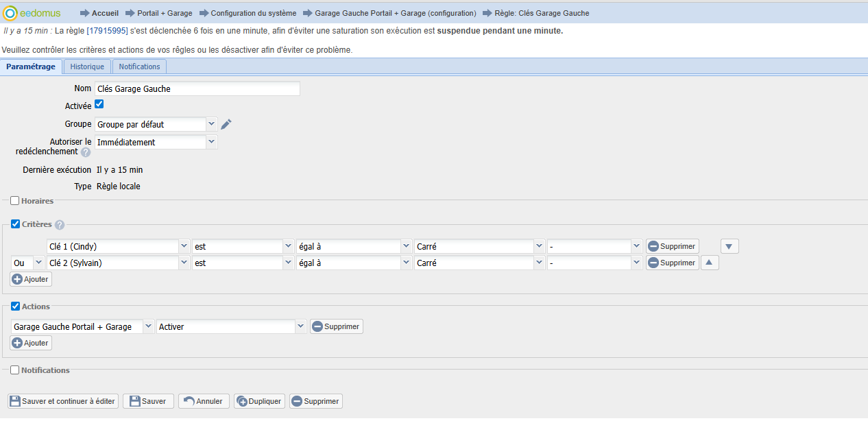Open rule link 17915995 in warning
This screenshot has height=421, width=868.
point(107,31)
